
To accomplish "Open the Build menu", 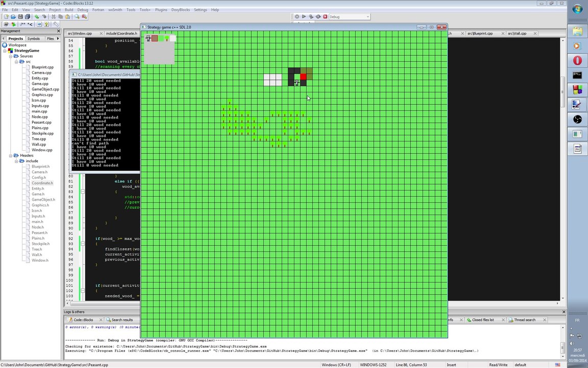I will tap(69, 10).
